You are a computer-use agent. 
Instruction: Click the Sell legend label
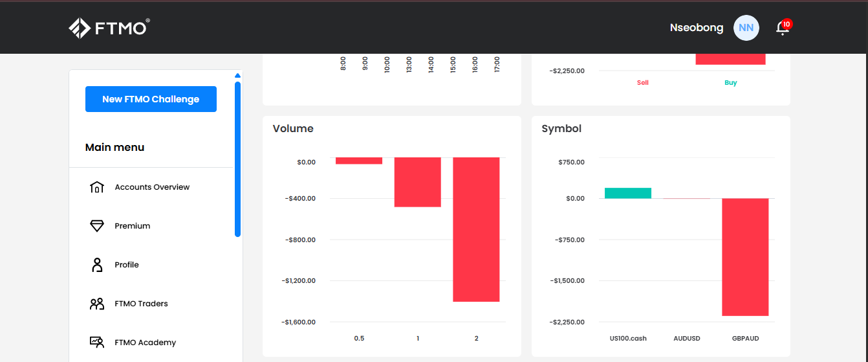click(642, 83)
